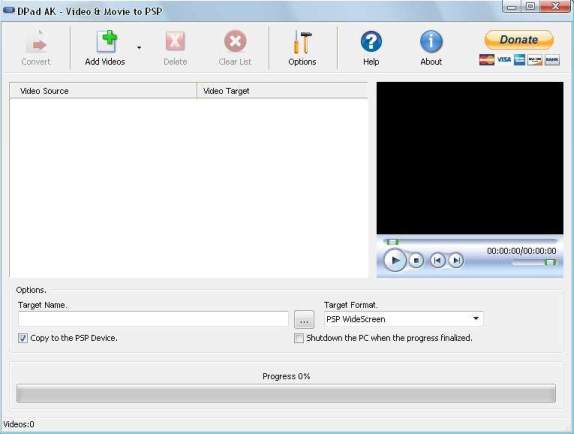Click the Bank payment icon
Viewport: 574px width, 434px height.
coord(552,60)
